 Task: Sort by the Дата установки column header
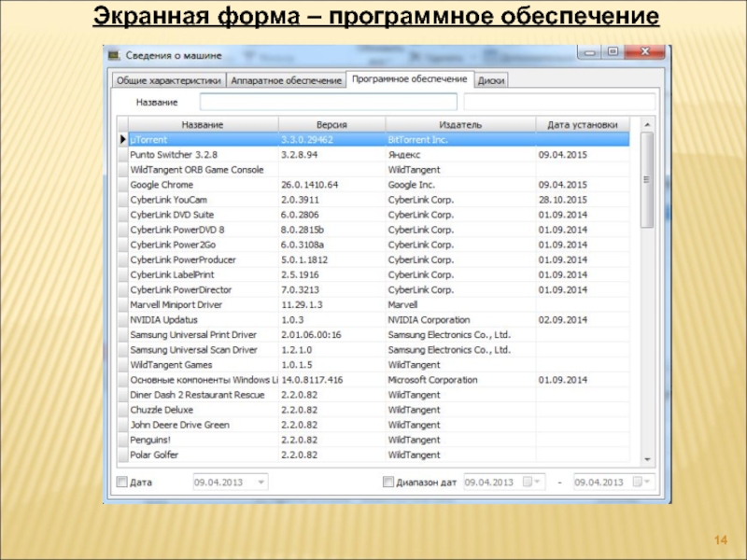(x=582, y=124)
